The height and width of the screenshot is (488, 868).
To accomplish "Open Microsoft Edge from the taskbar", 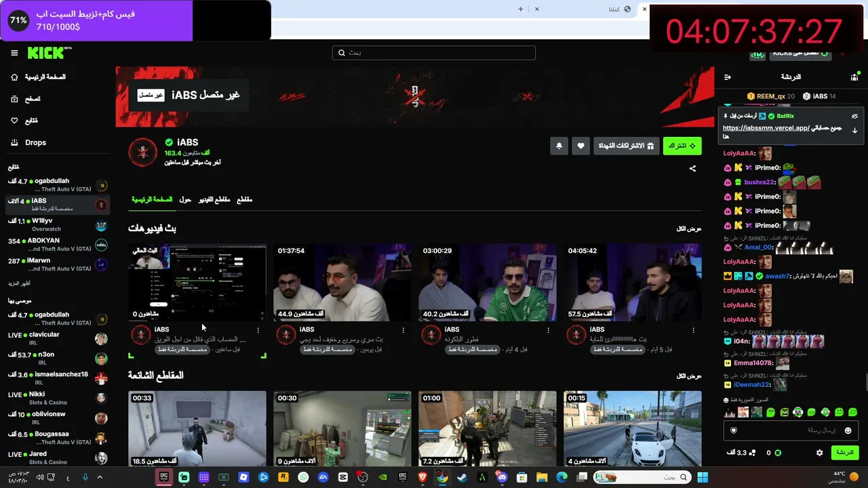I will (x=561, y=477).
